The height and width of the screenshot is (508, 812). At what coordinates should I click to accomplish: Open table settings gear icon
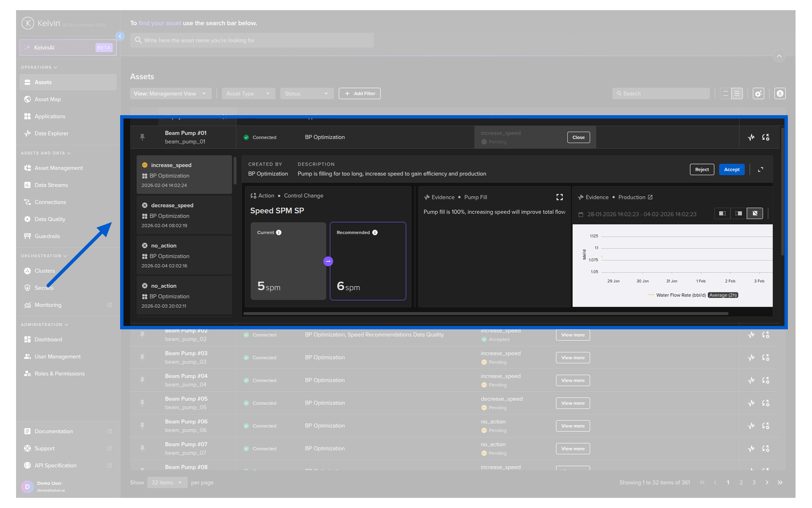click(758, 94)
